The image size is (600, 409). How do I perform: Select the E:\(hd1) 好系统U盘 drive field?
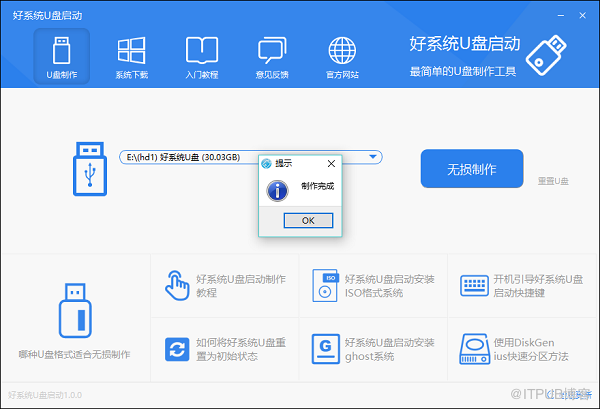click(251, 157)
